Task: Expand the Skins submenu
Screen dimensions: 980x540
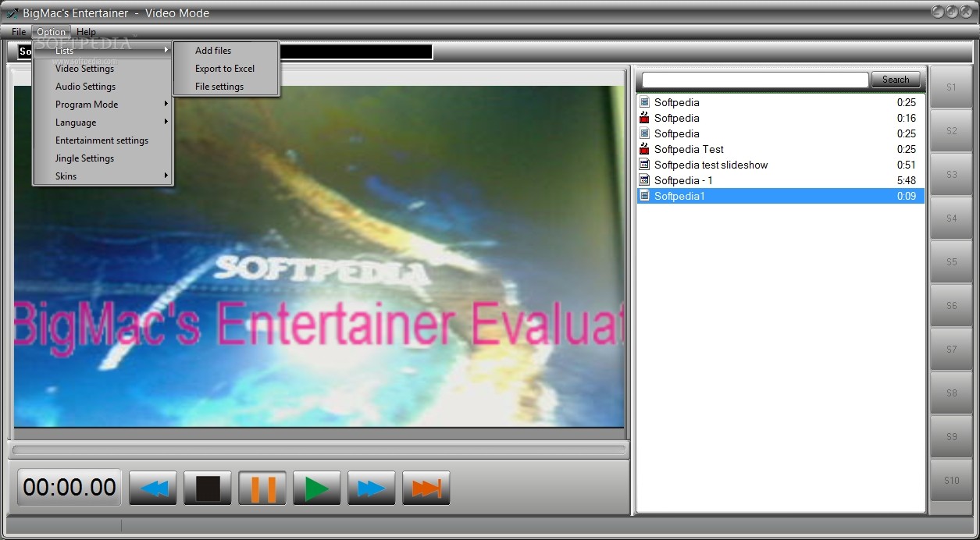Action: click(x=102, y=176)
